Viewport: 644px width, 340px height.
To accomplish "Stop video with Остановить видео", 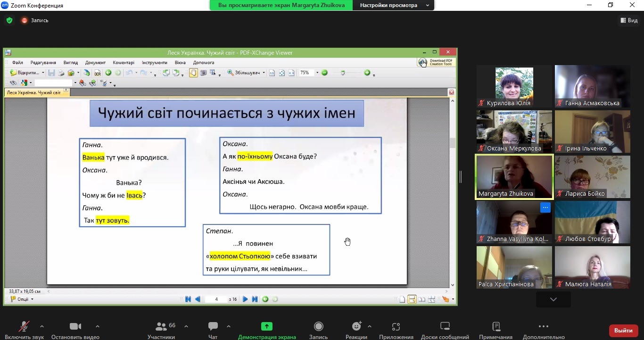I will [x=75, y=330].
